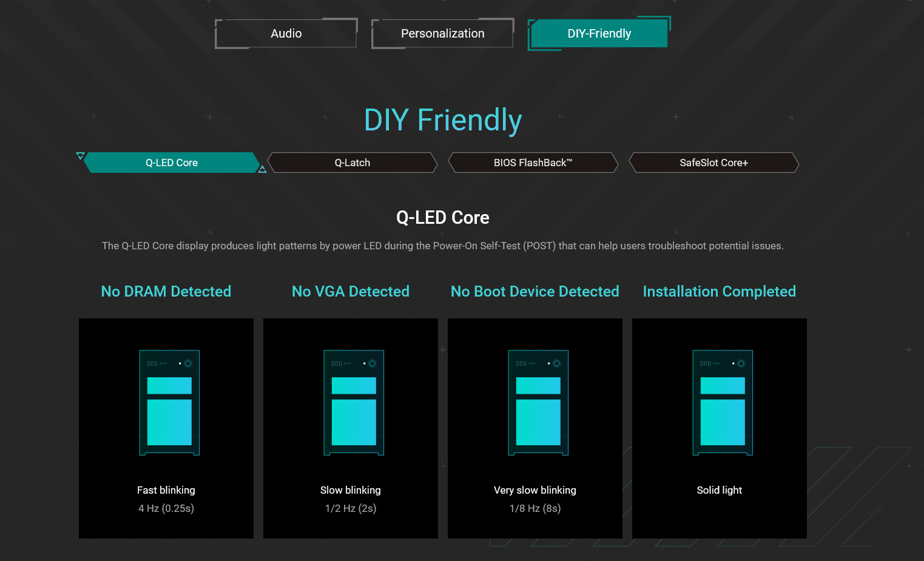Click the Q-LED Core section title
The width and height of the screenshot is (924, 561).
point(443,218)
